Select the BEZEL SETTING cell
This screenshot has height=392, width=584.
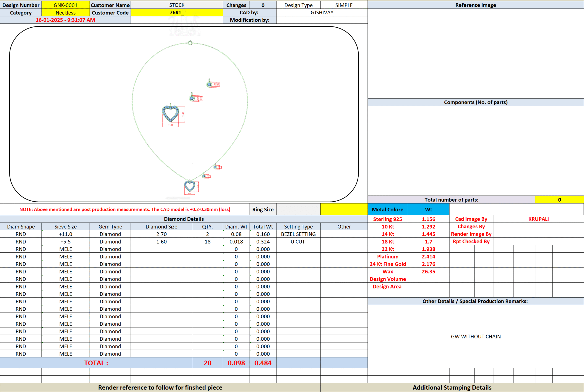point(298,234)
